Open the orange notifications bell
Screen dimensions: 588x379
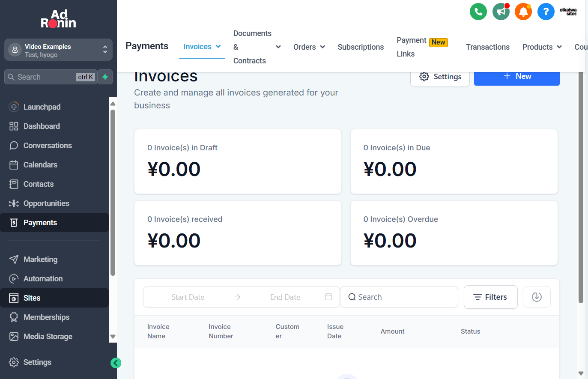[523, 12]
